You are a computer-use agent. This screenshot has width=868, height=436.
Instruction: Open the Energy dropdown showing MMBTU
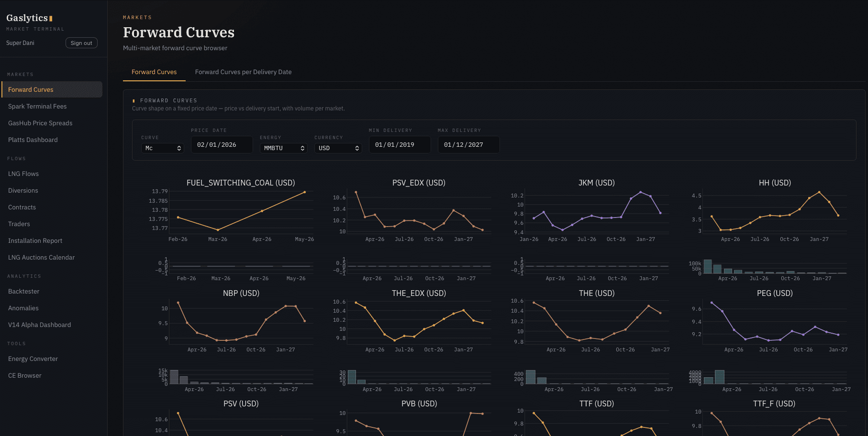pyautogui.click(x=284, y=148)
